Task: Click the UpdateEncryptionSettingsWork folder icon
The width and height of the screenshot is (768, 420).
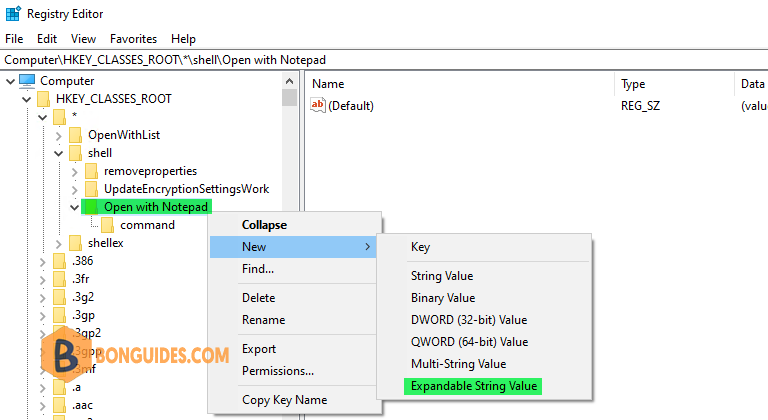Action: point(91,189)
